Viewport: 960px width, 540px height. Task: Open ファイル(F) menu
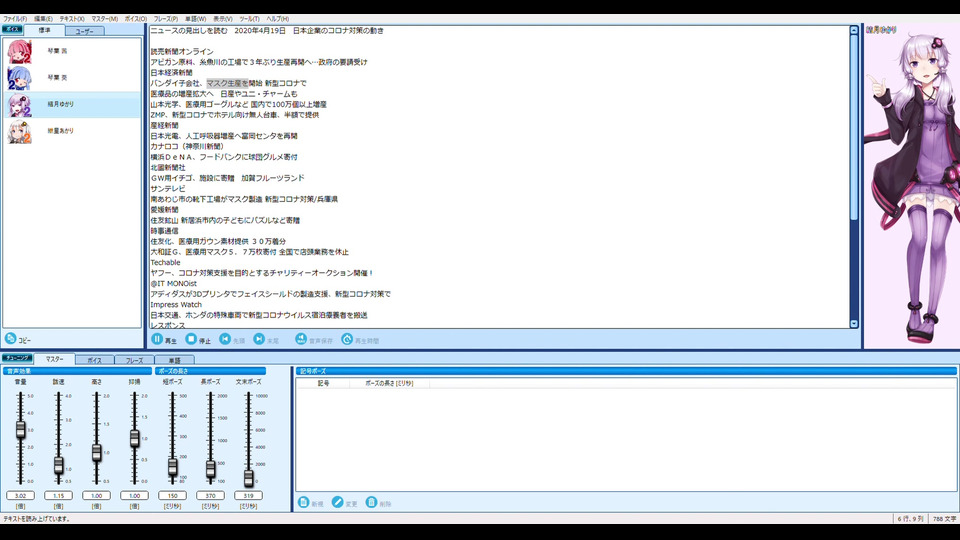pos(15,19)
